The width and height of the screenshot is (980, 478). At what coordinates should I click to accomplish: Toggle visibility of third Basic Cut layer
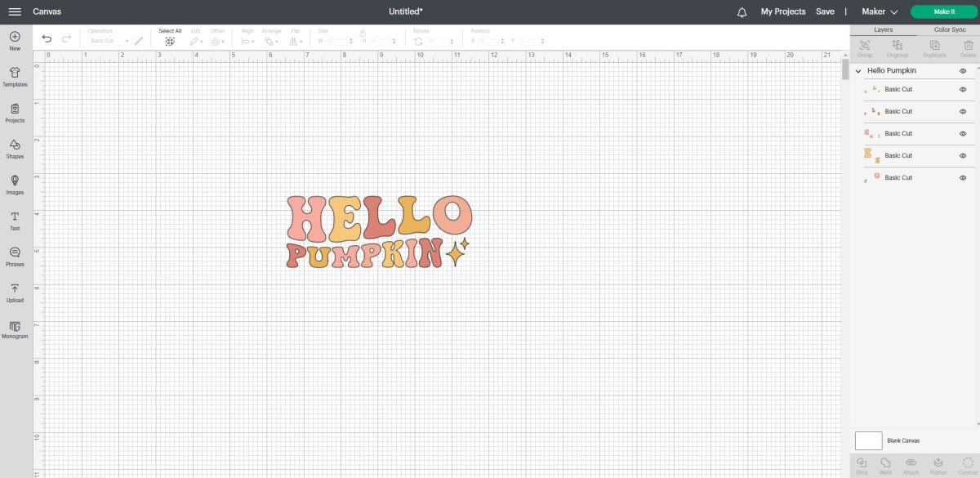pos(963,133)
